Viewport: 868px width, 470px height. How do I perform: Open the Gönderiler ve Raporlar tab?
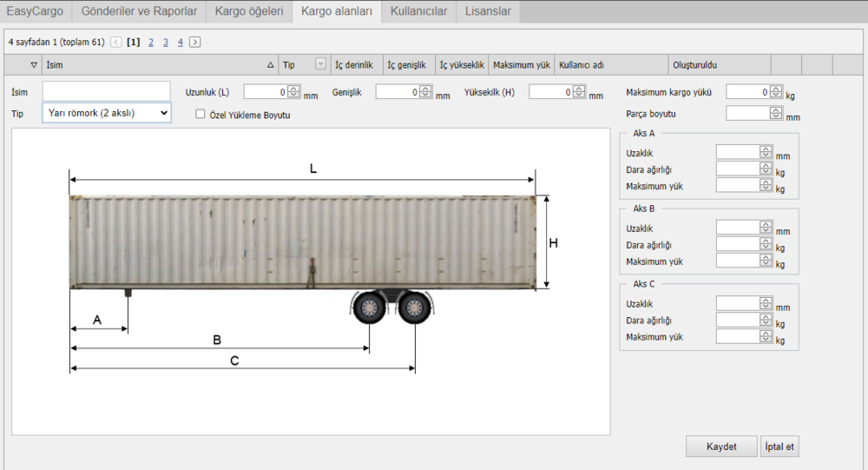(138, 11)
